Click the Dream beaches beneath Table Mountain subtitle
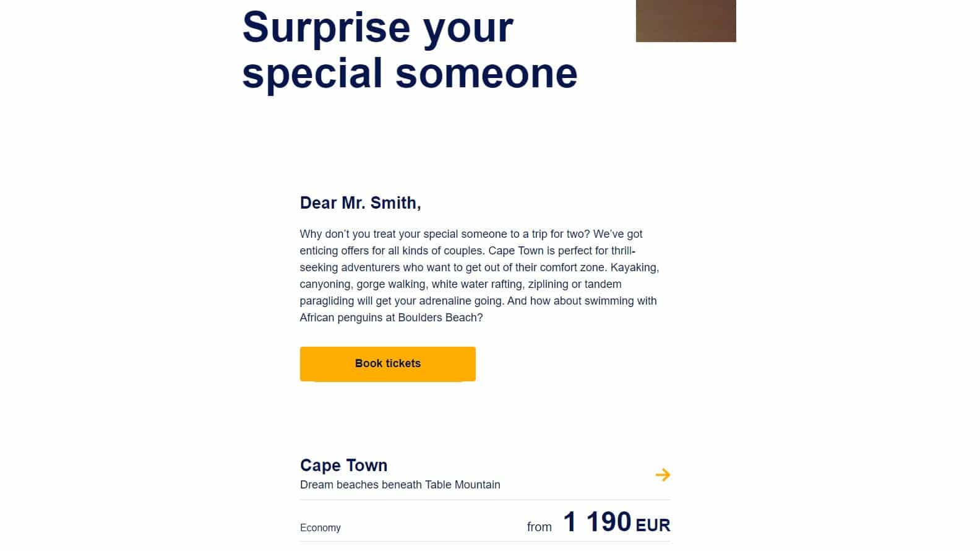This screenshot has width=980, height=551. [x=400, y=485]
